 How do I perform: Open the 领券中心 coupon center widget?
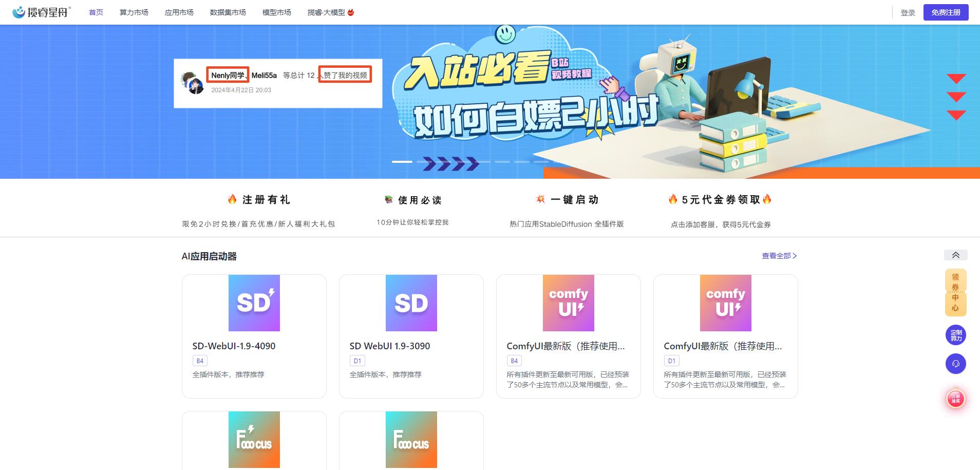955,292
